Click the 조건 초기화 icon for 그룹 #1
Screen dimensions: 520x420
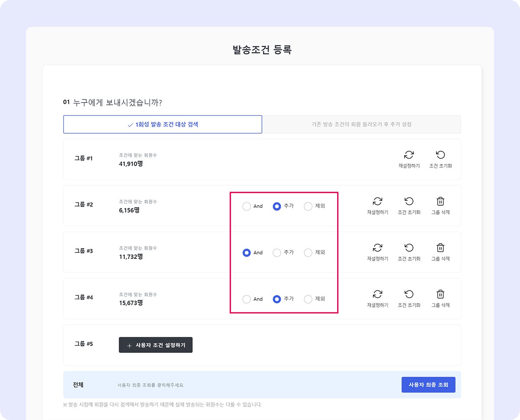(440, 155)
